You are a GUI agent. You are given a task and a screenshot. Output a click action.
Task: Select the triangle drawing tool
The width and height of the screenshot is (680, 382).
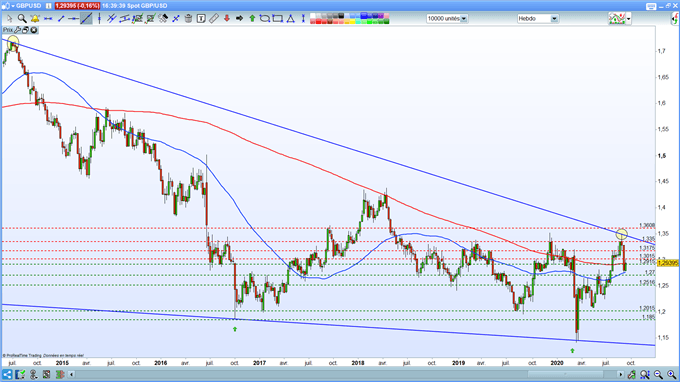pos(291,19)
